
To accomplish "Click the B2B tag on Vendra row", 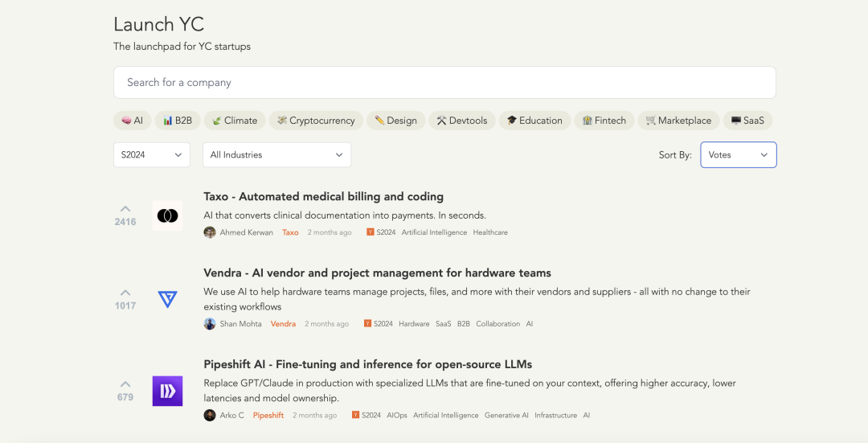I will [x=464, y=324].
